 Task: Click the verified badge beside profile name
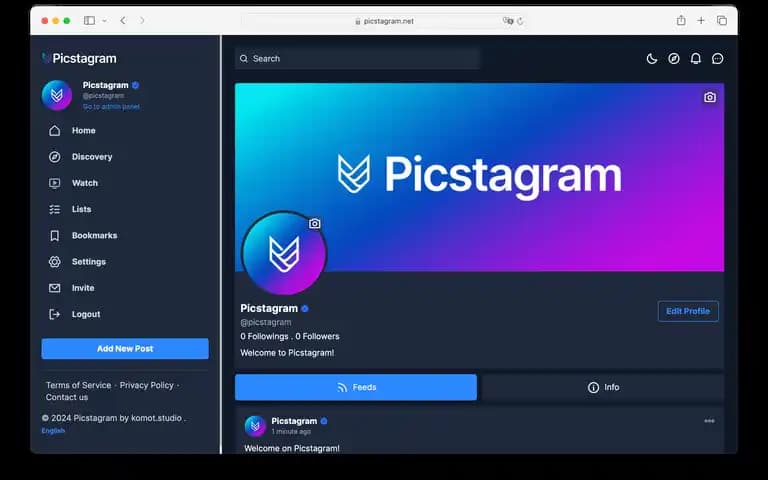click(x=305, y=309)
